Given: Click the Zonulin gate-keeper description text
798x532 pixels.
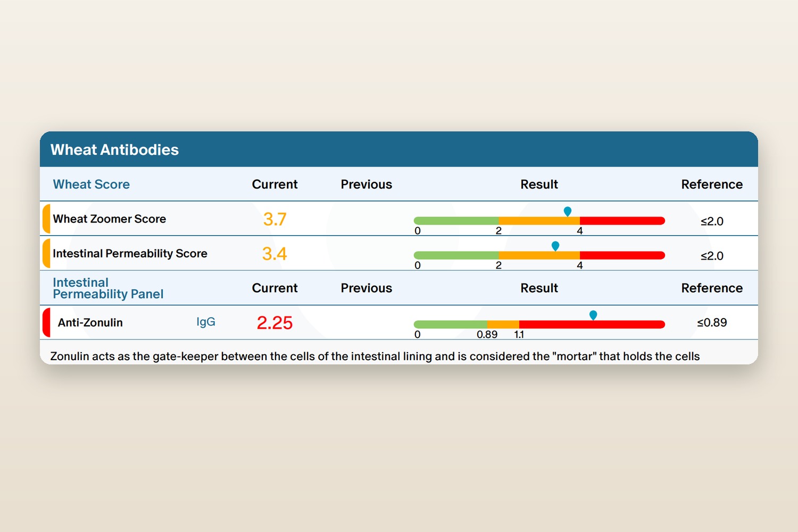Looking at the screenshot, I should 375,356.
